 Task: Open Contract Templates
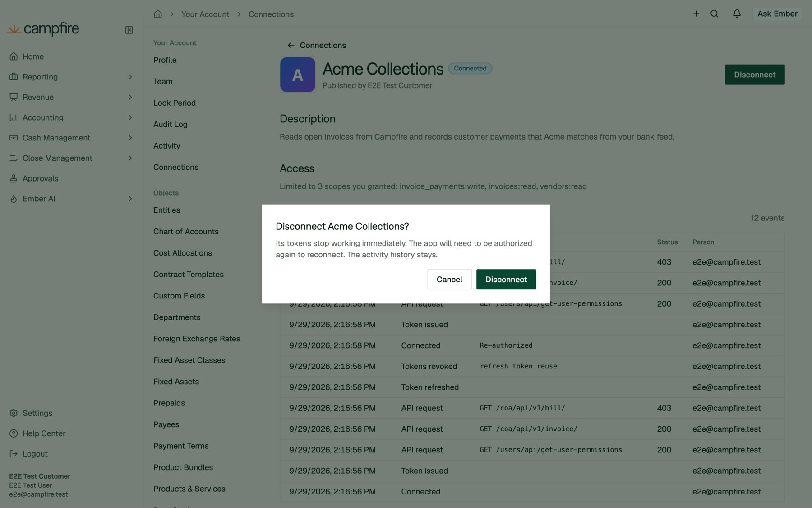[x=189, y=275]
